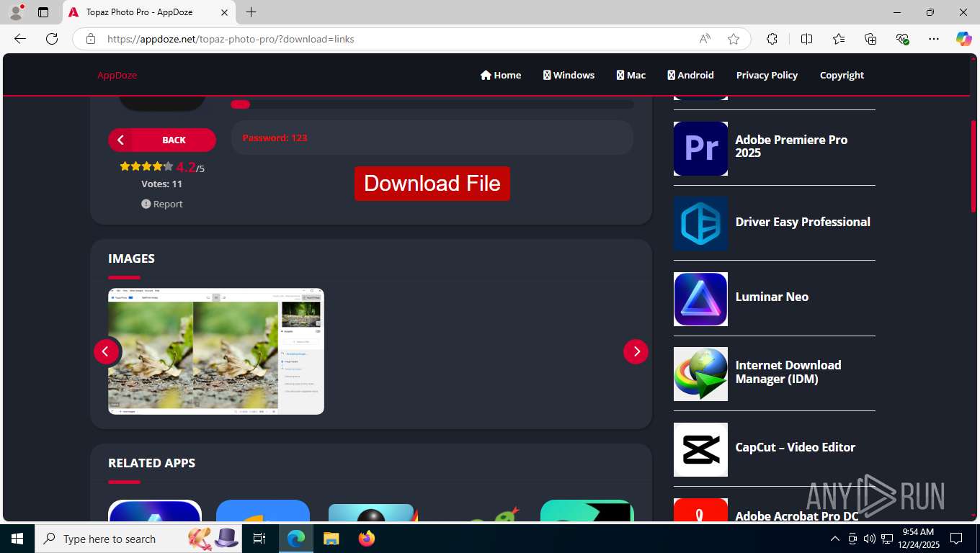Open the network tray icon

(887, 539)
